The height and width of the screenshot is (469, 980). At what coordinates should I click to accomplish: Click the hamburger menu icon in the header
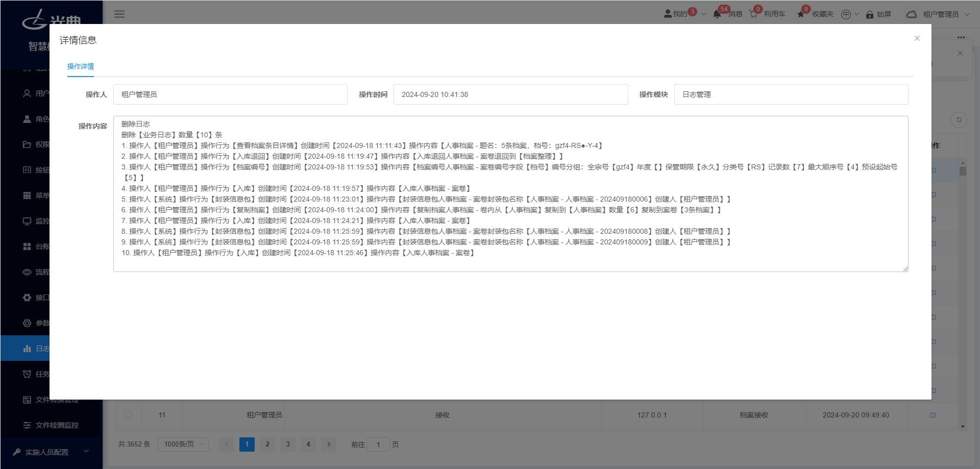(119, 14)
